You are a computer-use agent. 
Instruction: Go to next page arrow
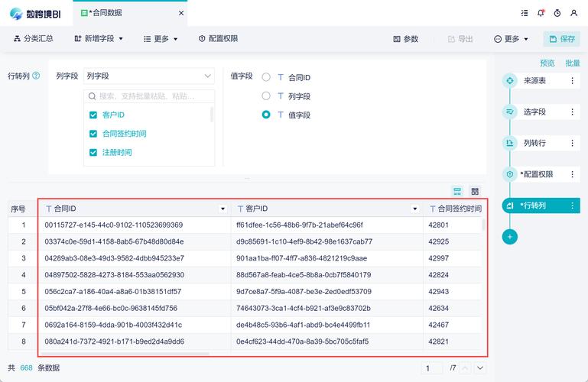480,368
